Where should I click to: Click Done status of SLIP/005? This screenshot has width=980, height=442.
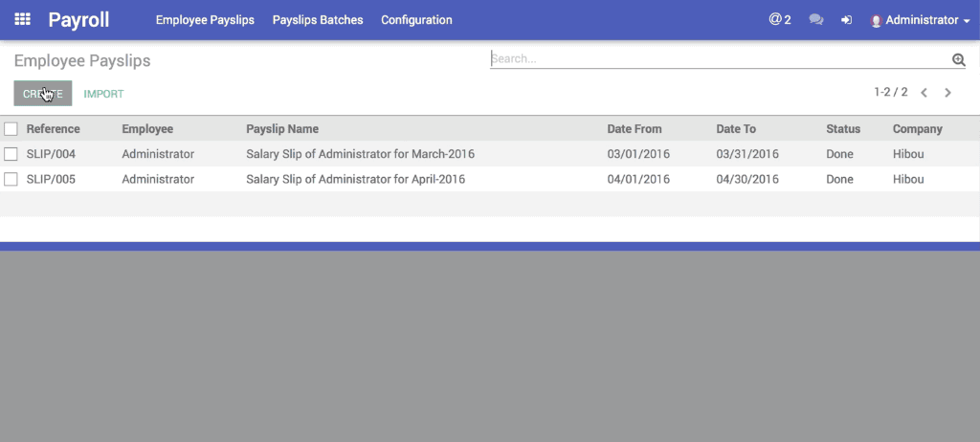coord(839,180)
